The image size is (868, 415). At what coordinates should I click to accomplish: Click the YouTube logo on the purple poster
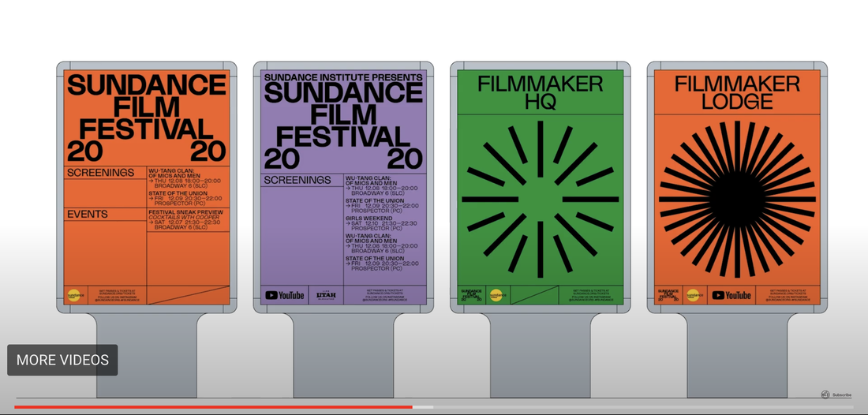pos(285,296)
